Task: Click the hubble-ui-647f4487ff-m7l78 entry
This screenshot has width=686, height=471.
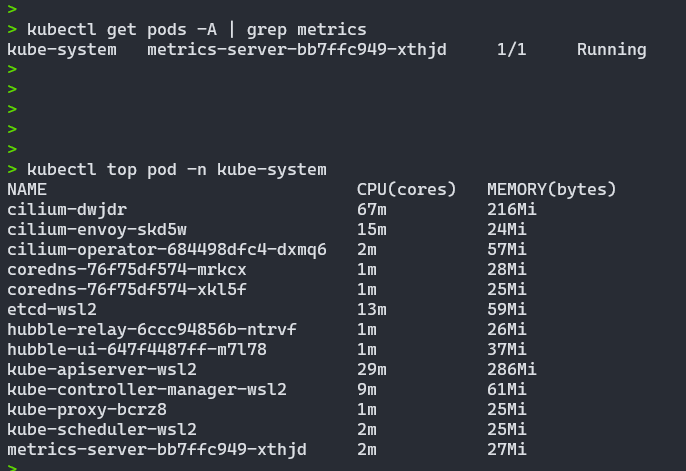Action: coord(137,349)
